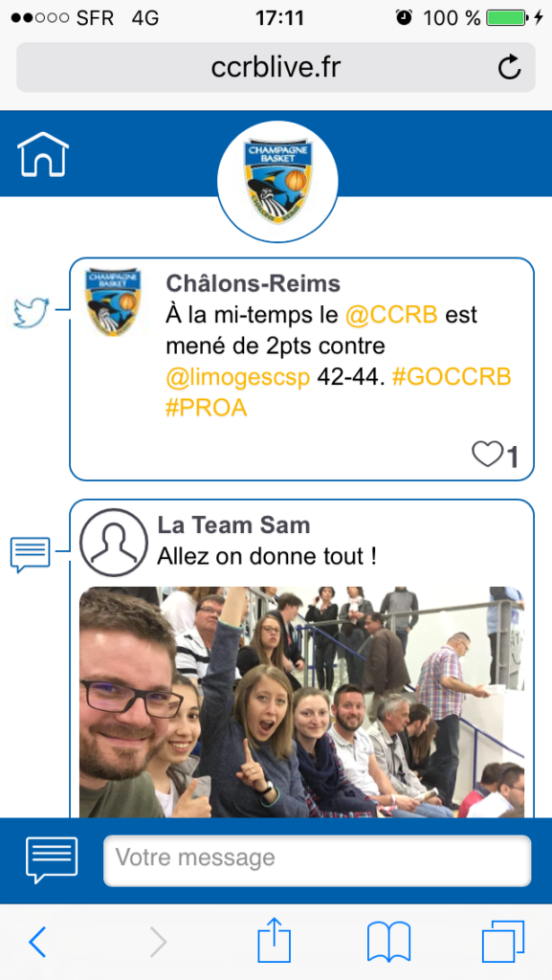
Task: Click the #PROA hashtag
Action: 207,408
